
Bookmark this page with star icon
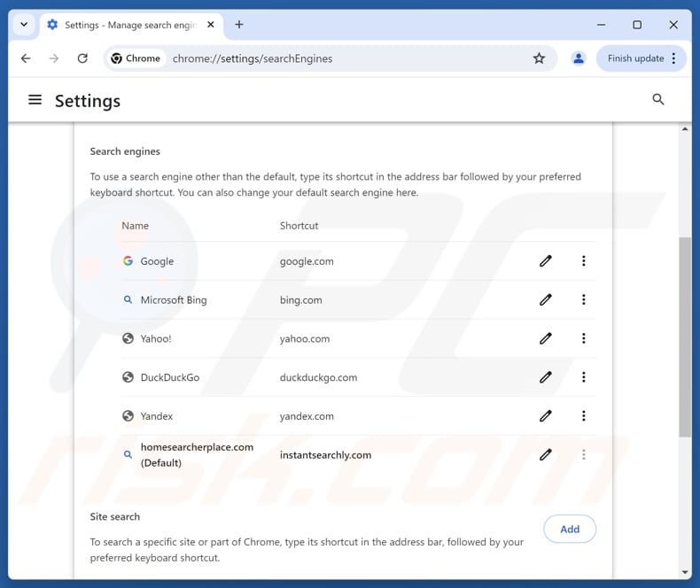click(x=539, y=58)
